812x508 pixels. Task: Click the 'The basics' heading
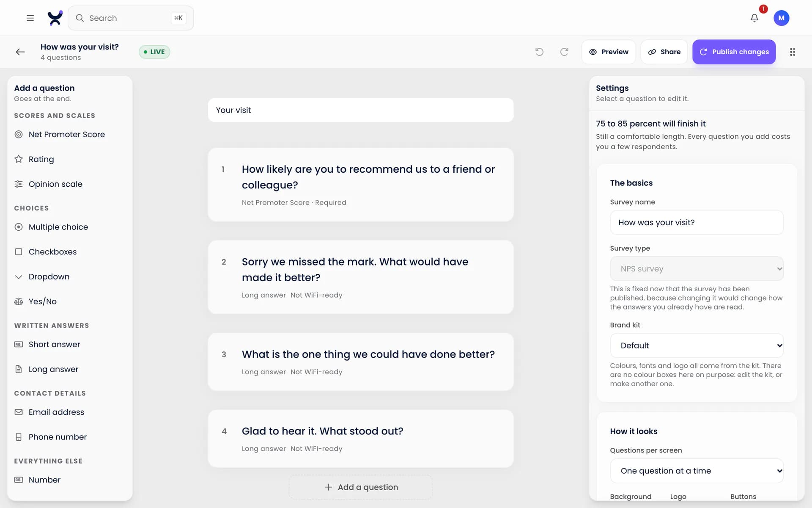[x=631, y=183]
